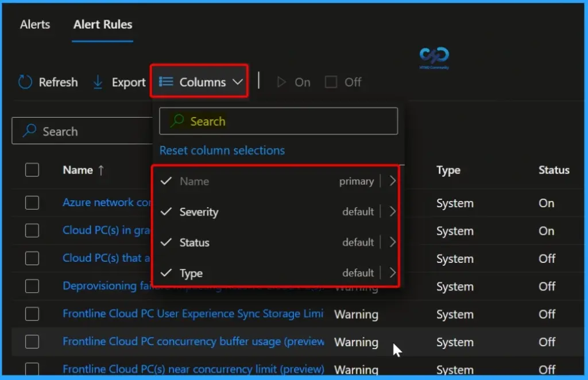The width and height of the screenshot is (588, 380).
Task: Click the magnifier in the column search box
Action: tap(177, 121)
